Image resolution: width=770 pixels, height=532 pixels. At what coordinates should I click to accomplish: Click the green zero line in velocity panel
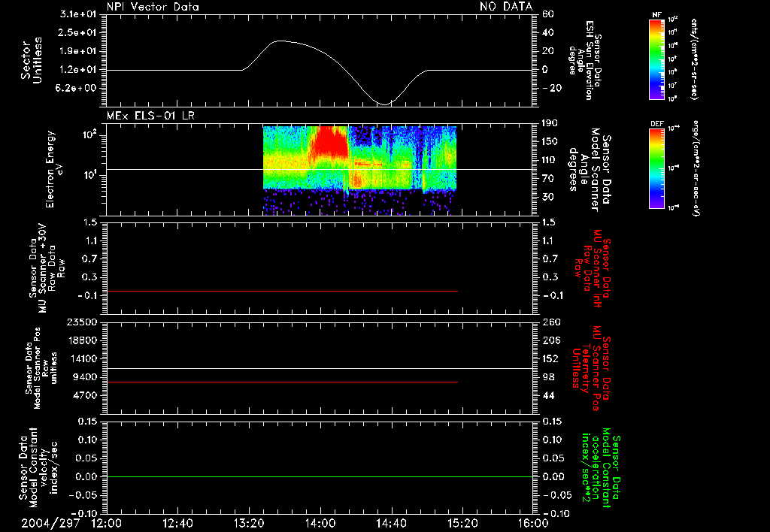320,476
